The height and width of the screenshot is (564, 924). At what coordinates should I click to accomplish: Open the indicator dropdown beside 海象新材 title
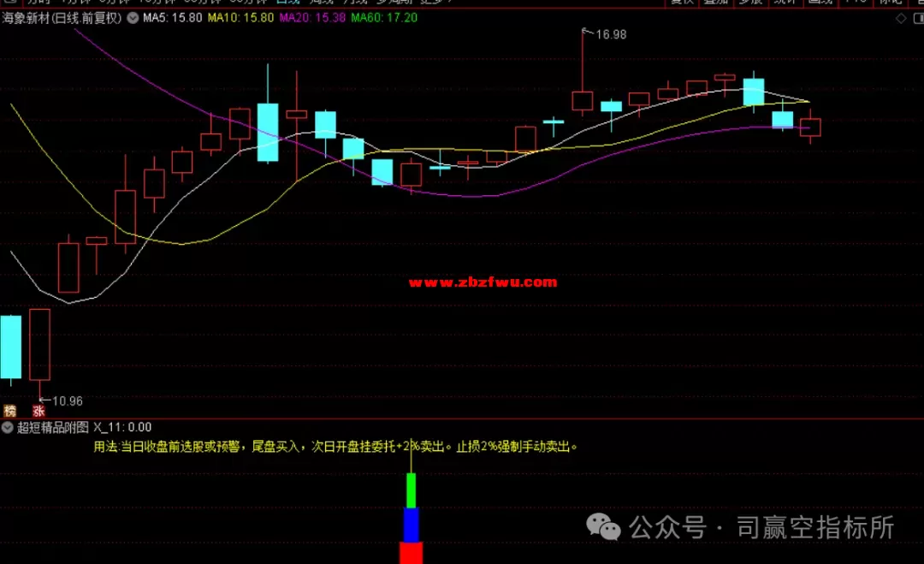coord(133,18)
